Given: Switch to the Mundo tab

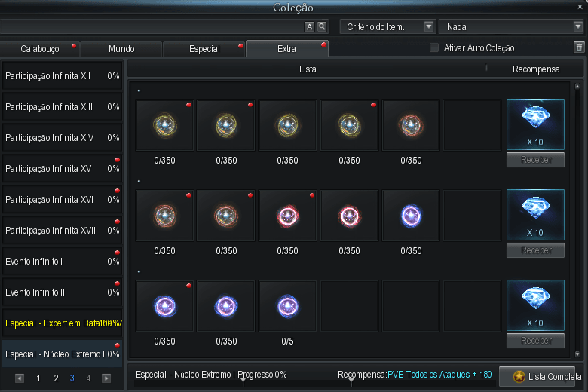Looking at the screenshot, I should [x=121, y=49].
